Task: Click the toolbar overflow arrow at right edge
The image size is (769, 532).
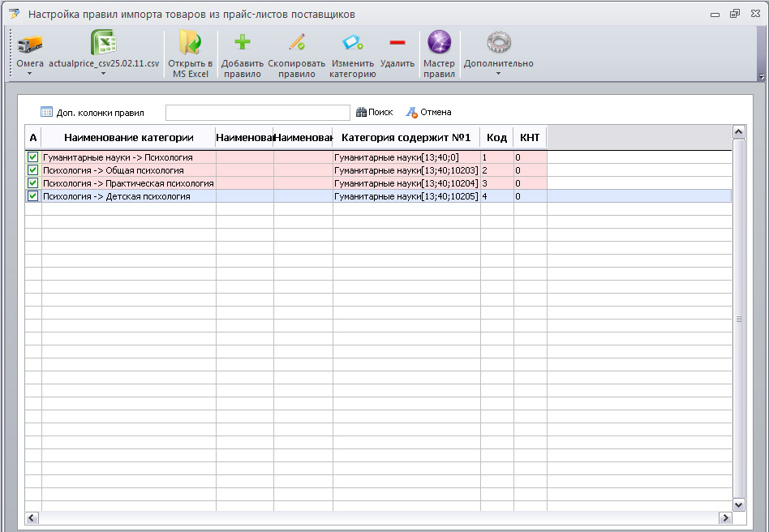Action: pos(761,76)
